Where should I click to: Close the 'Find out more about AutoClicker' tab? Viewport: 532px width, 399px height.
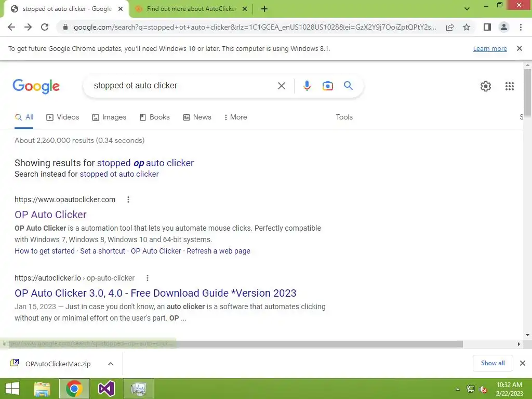(245, 9)
